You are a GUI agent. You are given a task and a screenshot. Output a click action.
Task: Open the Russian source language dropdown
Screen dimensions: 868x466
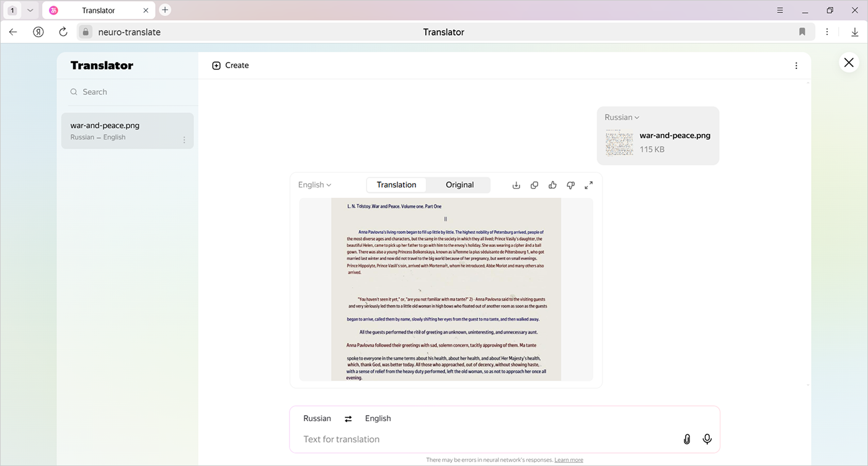tap(622, 117)
